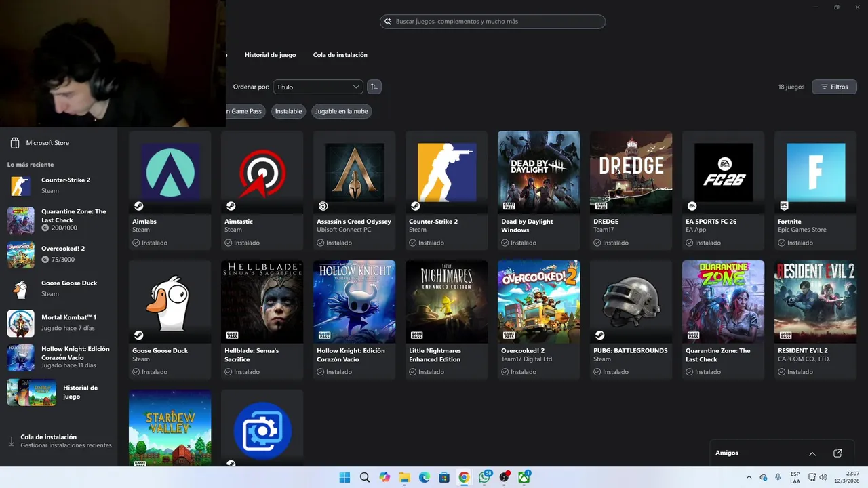
Task: Open File Explorer from the taskbar
Action: coord(404,477)
